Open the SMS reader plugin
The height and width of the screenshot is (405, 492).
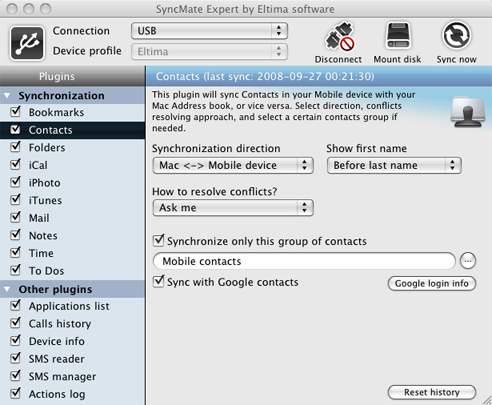(72, 359)
